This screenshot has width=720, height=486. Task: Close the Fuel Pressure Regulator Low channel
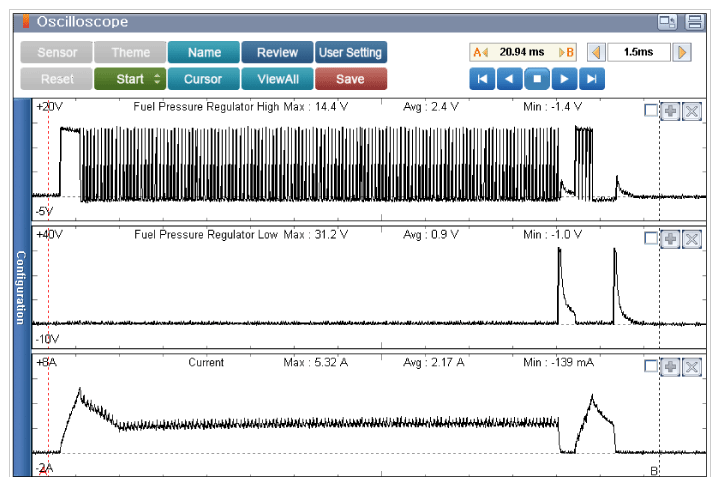coord(691,238)
